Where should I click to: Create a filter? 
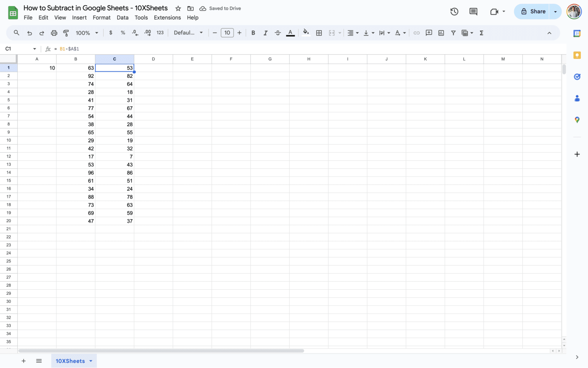(x=453, y=33)
